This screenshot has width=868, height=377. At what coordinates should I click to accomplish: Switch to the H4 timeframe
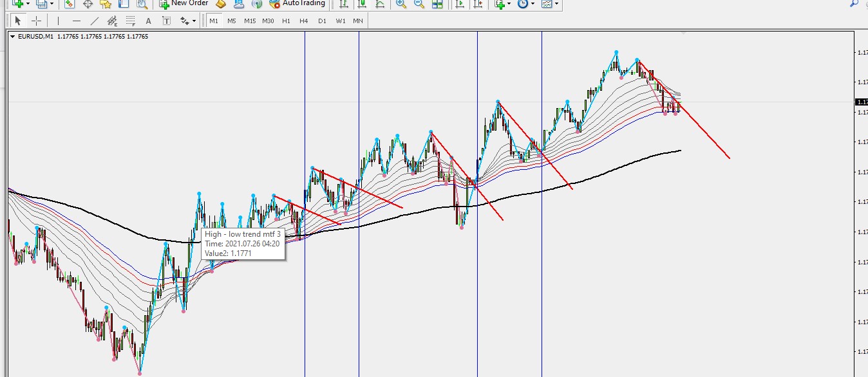pos(304,21)
